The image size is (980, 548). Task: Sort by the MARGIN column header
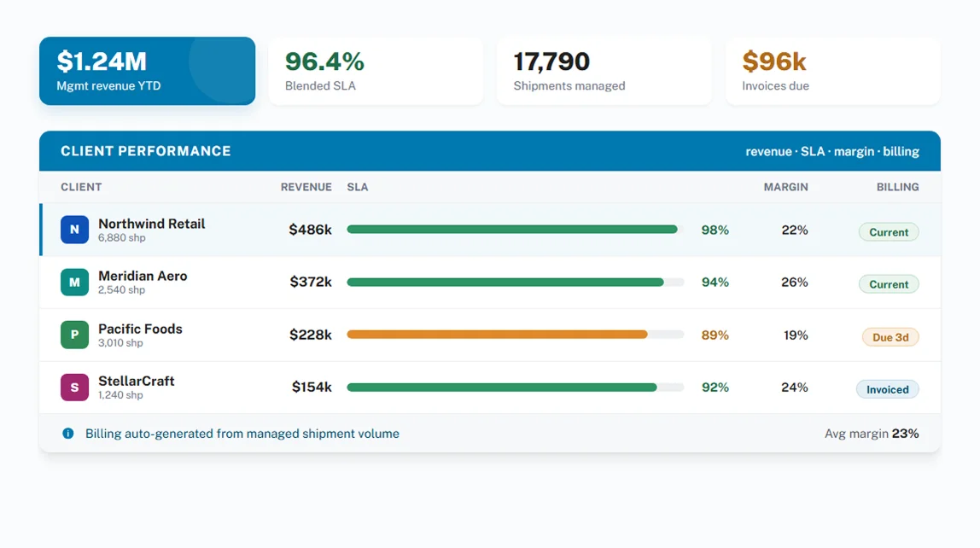pos(785,187)
